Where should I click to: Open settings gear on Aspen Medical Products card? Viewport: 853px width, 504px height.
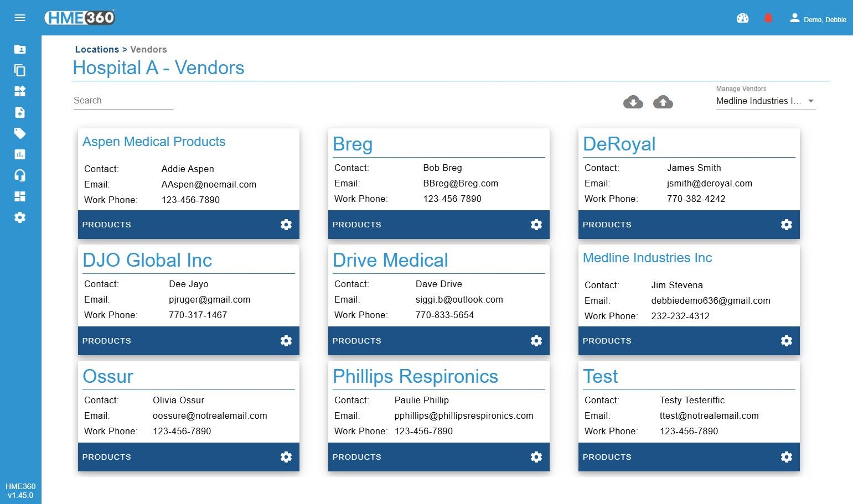point(286,225)
